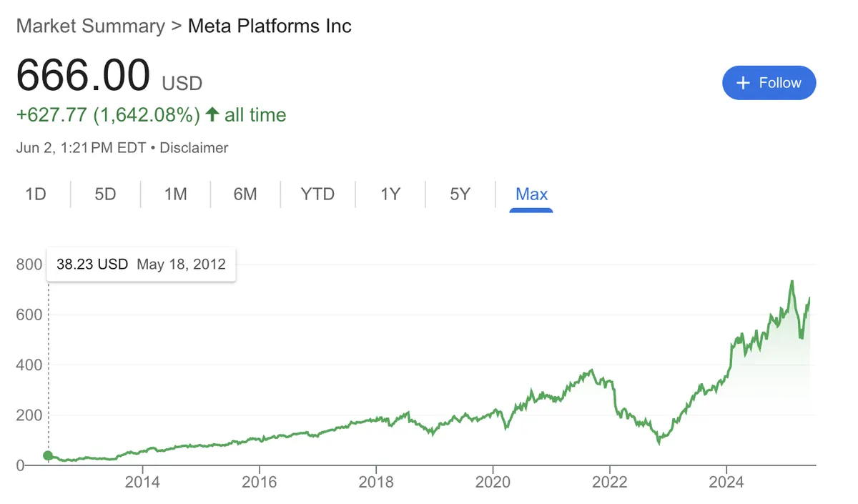Select the 1D time range tab
The height and width of the screenshot is (504, 858).
(x=36, y=194)
